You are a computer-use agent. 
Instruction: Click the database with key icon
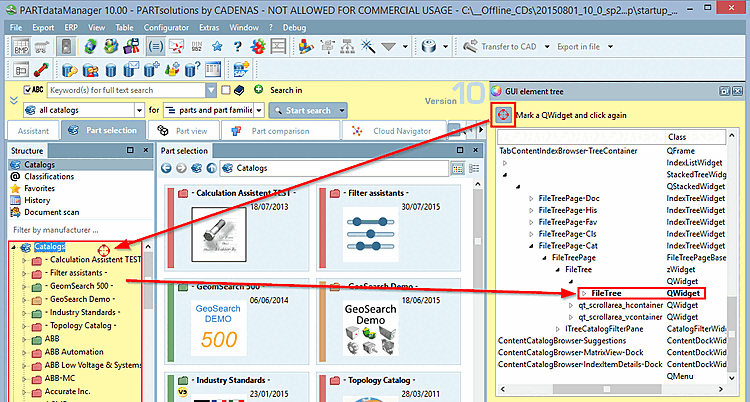coord(69,70)
